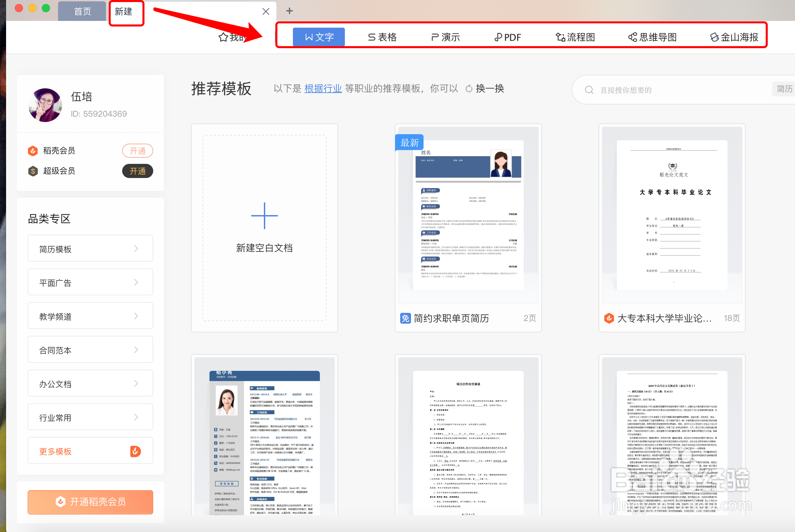Viewport: 795px width, 532px height.
Task: Click the star favorites icon
Action: (223, 37)
